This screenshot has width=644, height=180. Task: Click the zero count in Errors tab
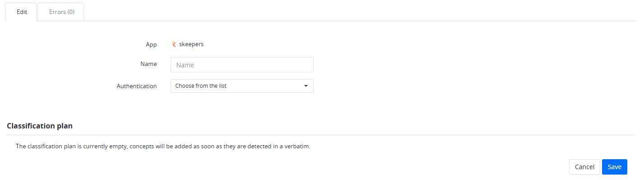coord(71,12)
